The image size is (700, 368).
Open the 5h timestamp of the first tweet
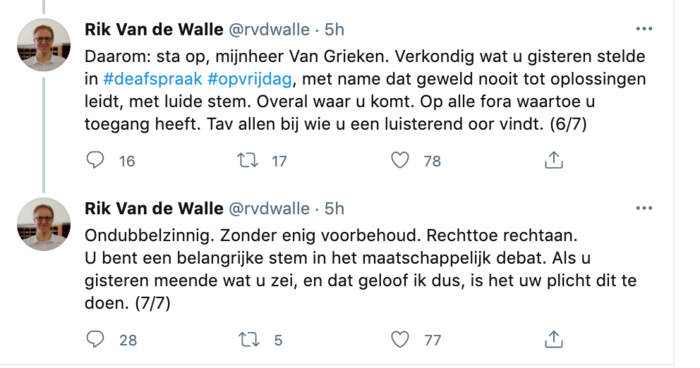point(334,29)
